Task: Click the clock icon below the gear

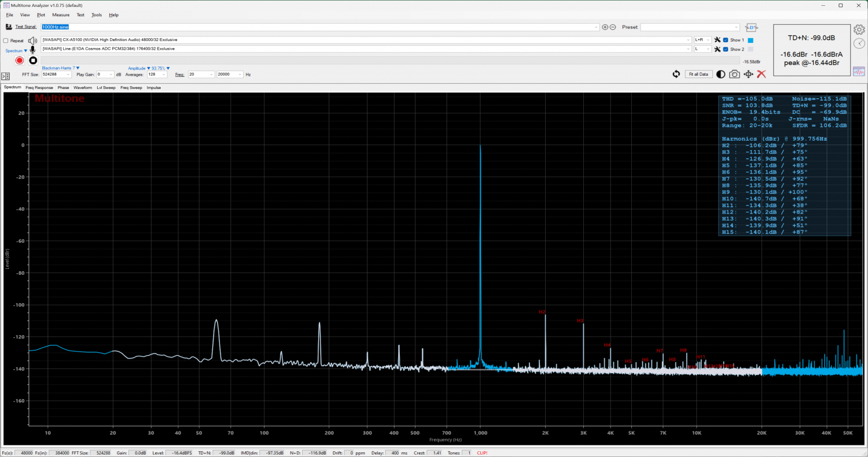Action: tap(859, 44)
